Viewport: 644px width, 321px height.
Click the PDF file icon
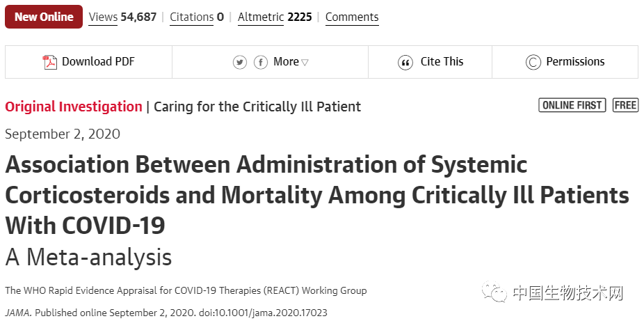click(50, 62)
